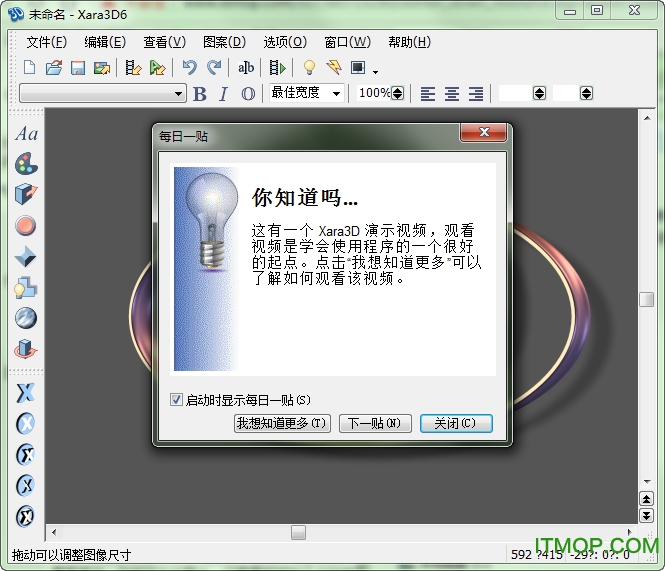Screen dimensions: 665x571
Task: Click the New document icon
Action: 29,67
